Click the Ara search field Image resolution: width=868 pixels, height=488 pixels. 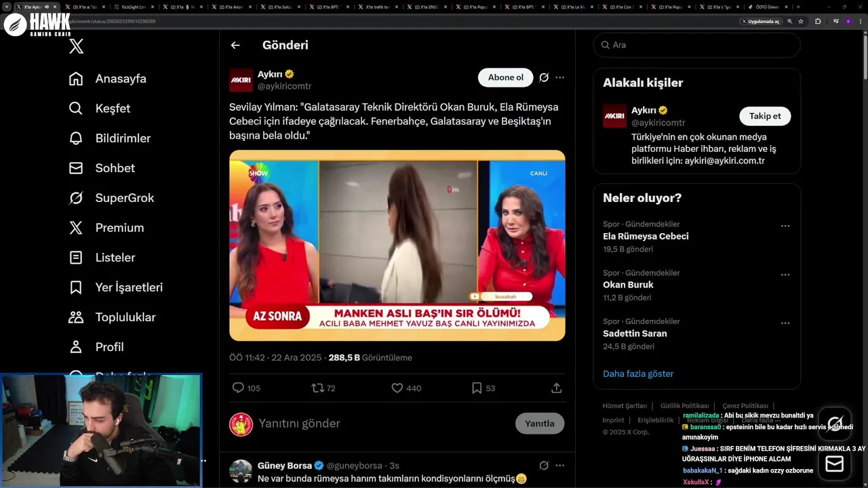(x=696, y=45)
